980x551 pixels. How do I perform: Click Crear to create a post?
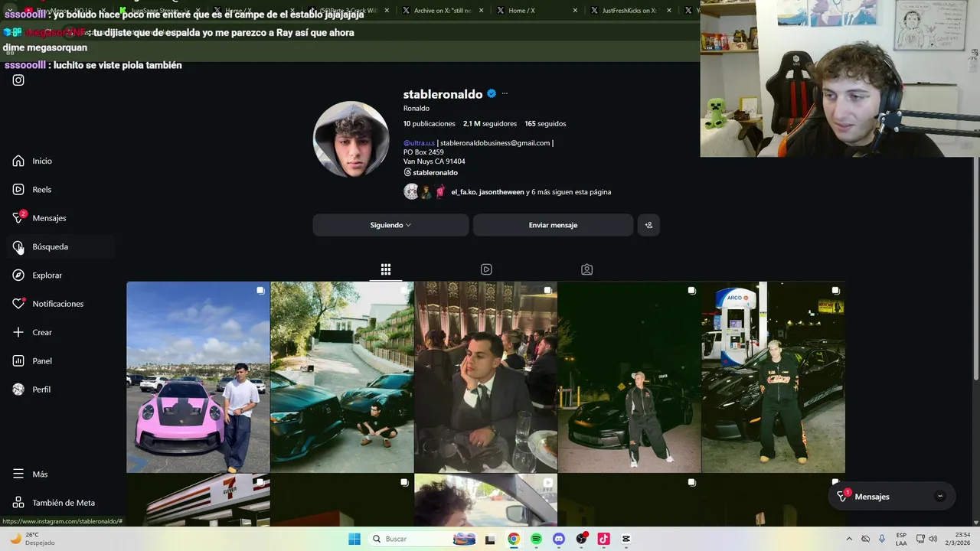coord(61,332)
